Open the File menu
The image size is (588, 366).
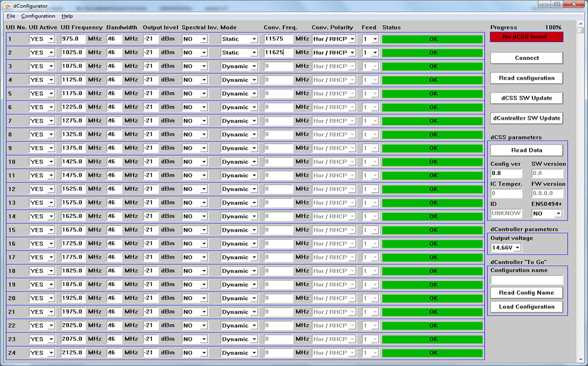pyautogui.click(x=11, y=16)
